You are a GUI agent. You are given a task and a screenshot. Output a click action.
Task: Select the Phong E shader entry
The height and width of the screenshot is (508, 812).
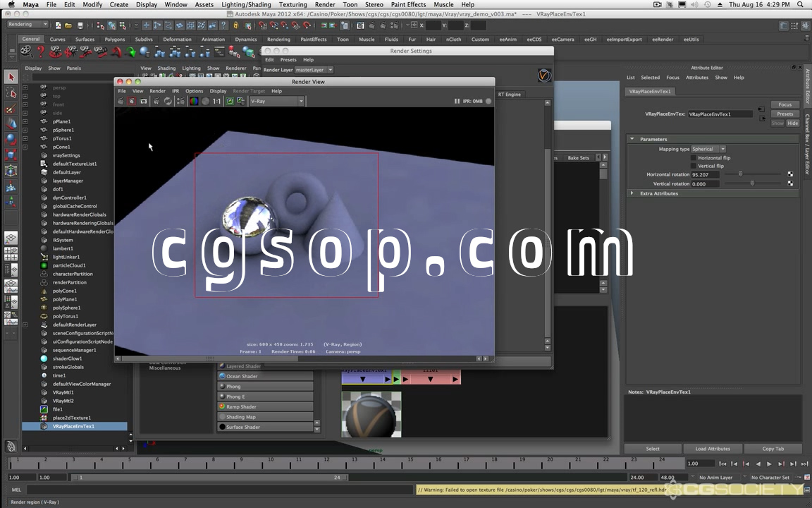pos(265,397)
